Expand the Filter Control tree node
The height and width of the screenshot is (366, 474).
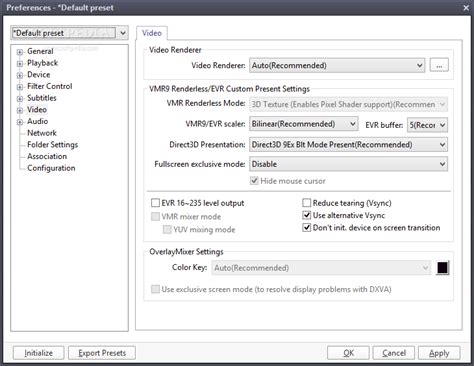(x=20, y=87)
